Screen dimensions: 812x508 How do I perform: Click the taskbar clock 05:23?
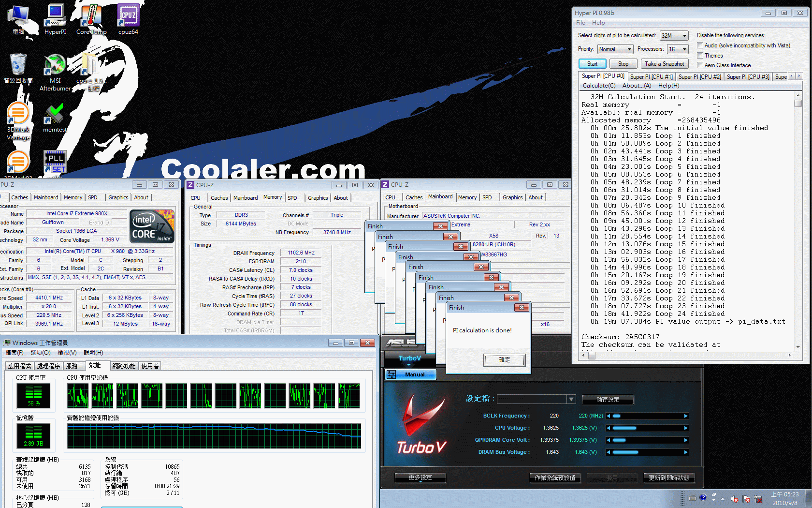click(x=785, y=494)
